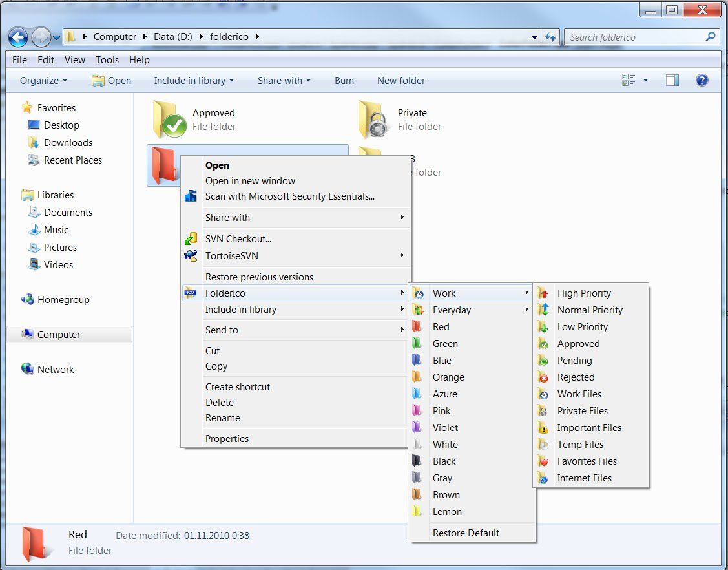Open the Share with breadcrumb dropdown

[284, 80]
